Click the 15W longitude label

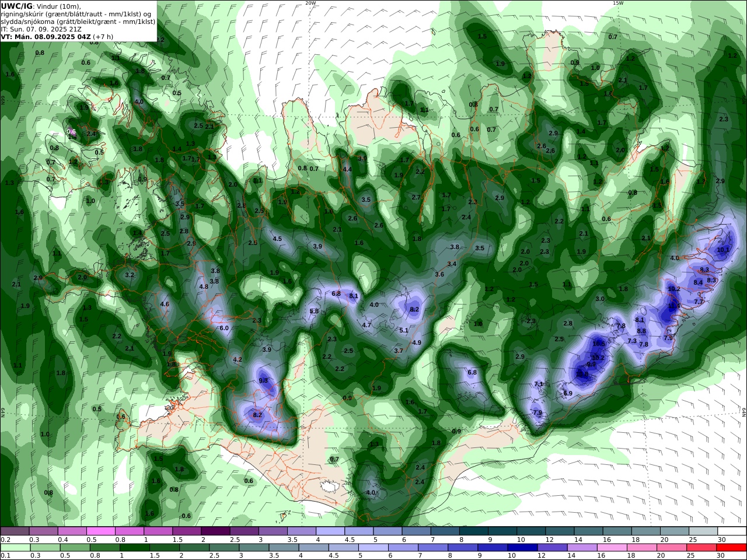coord(618,3)
